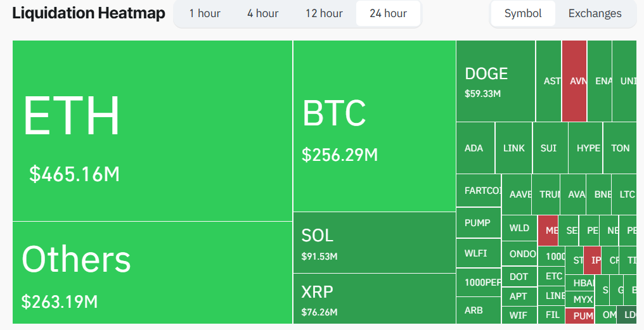Select the DOGE heatmap tile
This screenshot has width=644, height=330.
click(495, 81)
